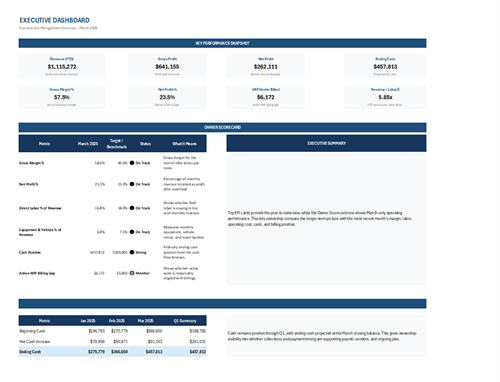Select the KEY PERFORMANCE SNAPSHOT section banner
Viewport: 500px width, 382px height.
pos(222,43)
